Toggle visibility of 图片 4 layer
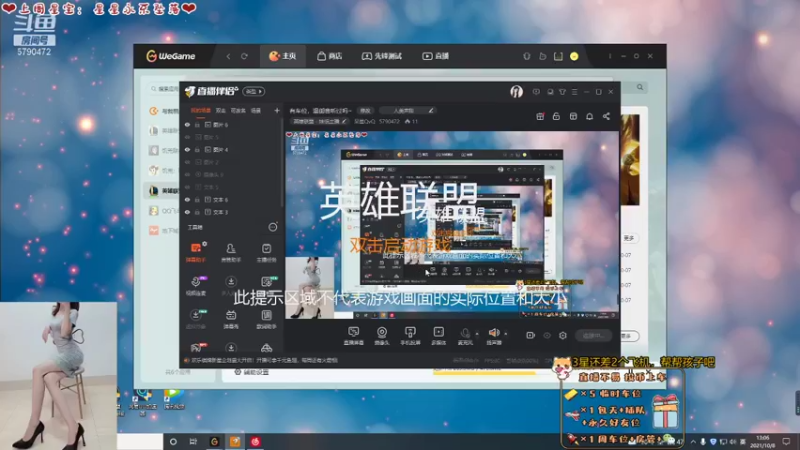 point(187,149)
